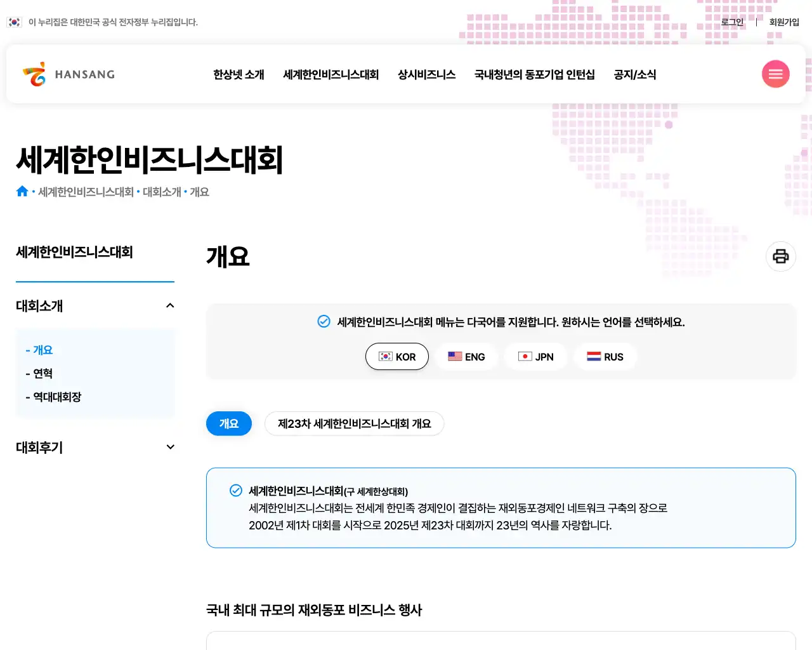Image resolution: width=812 pixels, height=650 pixels.
Task: Expand the 대회후기 sidebar section
Action: pos(170,447)
